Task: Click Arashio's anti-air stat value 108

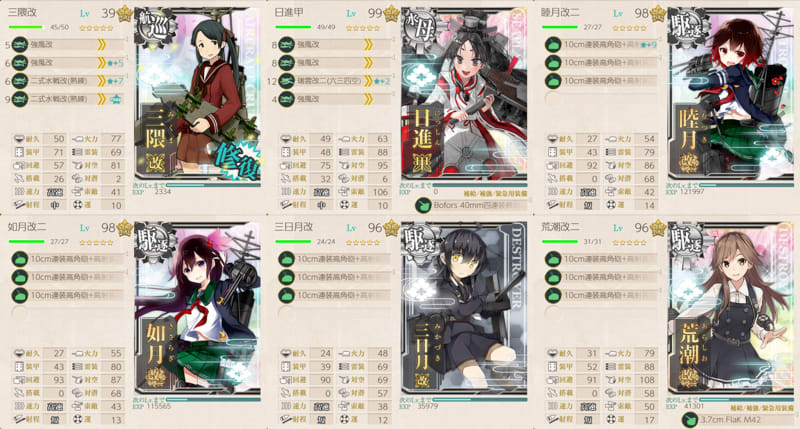Action: click(647, 380)
